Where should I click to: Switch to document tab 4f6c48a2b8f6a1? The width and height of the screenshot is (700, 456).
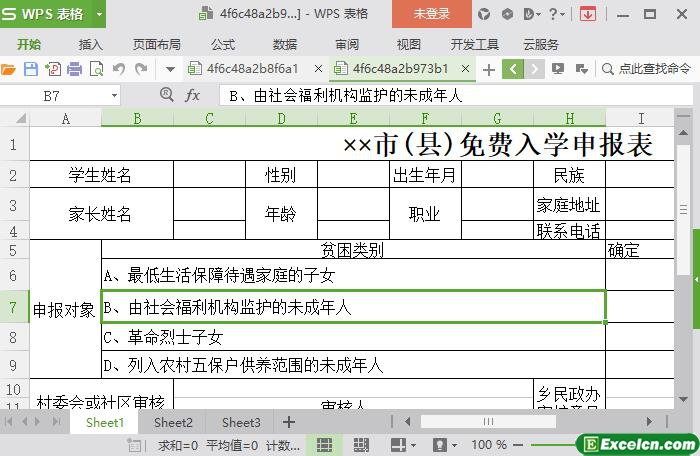pyautogui.click(x=252, y=69)
